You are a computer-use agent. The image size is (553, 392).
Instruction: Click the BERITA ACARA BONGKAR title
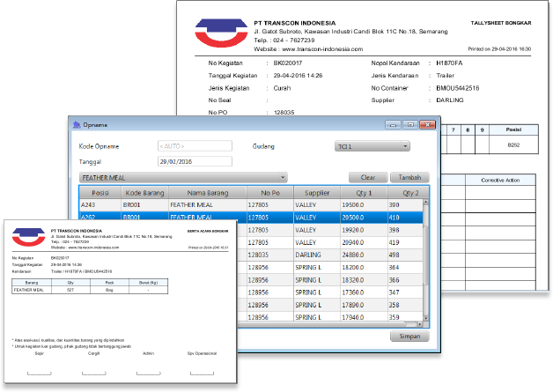pos(208,231)
